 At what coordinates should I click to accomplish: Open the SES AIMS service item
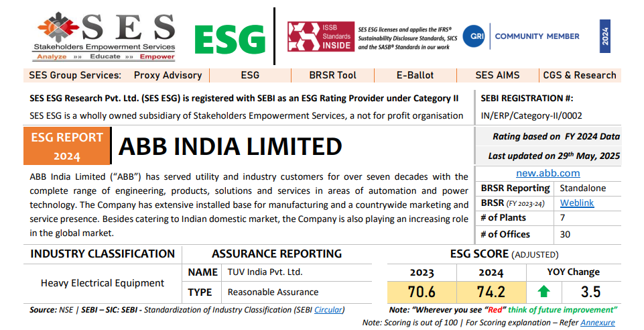coord(497,75)
